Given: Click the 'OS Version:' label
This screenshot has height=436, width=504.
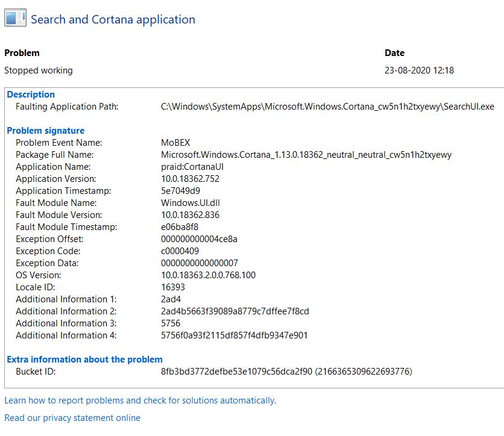Looking at the screenshot, I should tap(39, 275).
